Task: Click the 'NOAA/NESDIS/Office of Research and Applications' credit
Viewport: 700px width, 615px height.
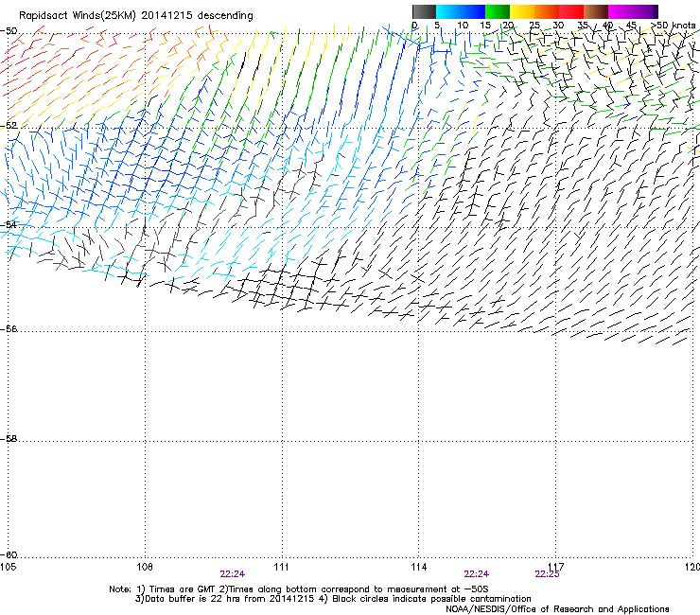Action: pyautogui.click(x=557, y=609)
